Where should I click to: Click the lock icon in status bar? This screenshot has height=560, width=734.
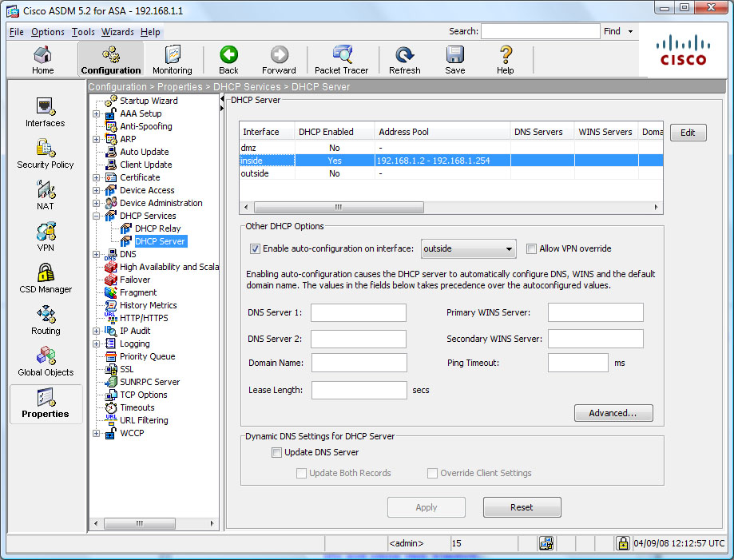pos(623,543)
